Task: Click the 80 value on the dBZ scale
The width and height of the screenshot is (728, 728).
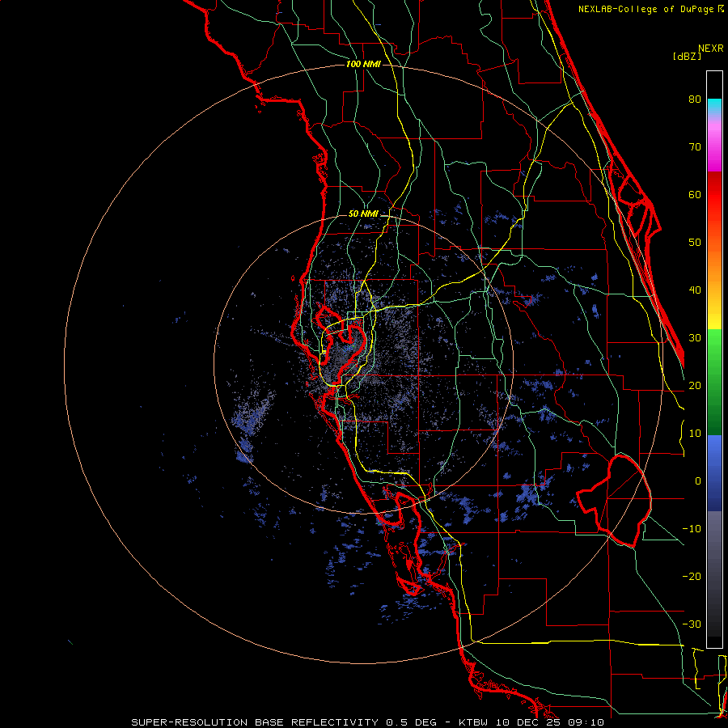Action: point(695,99)
